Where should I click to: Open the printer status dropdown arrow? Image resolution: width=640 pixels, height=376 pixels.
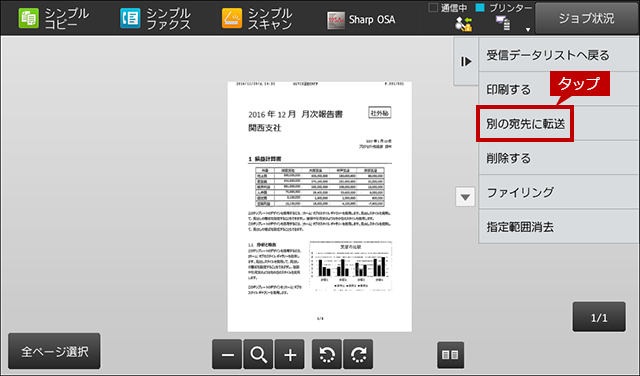pyautogui.click(x=528, y=29)
